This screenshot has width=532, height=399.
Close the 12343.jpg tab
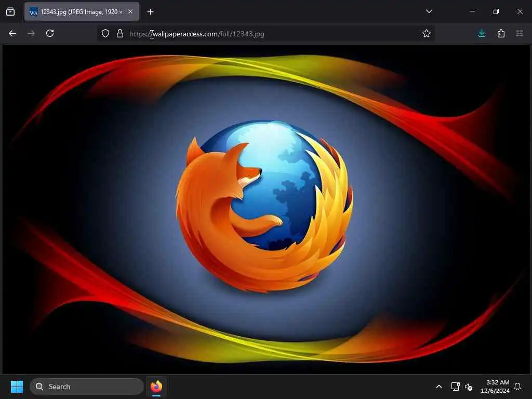click(130, 12)
